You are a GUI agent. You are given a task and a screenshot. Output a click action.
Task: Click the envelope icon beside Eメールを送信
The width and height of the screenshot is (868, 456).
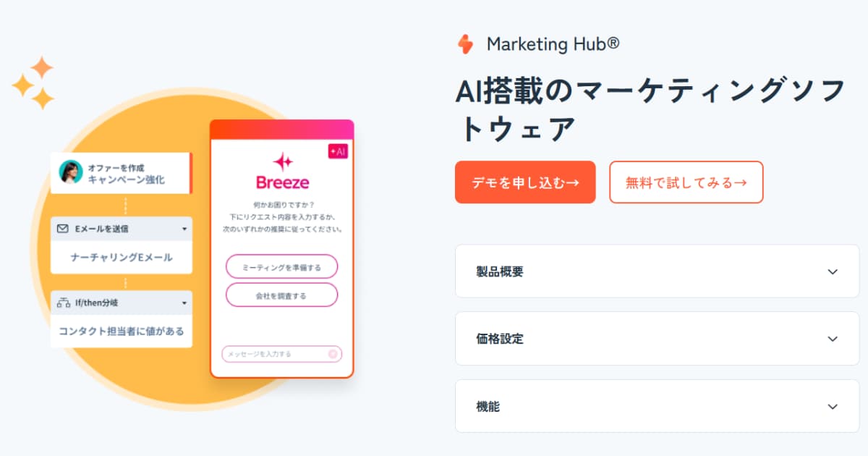63,229
